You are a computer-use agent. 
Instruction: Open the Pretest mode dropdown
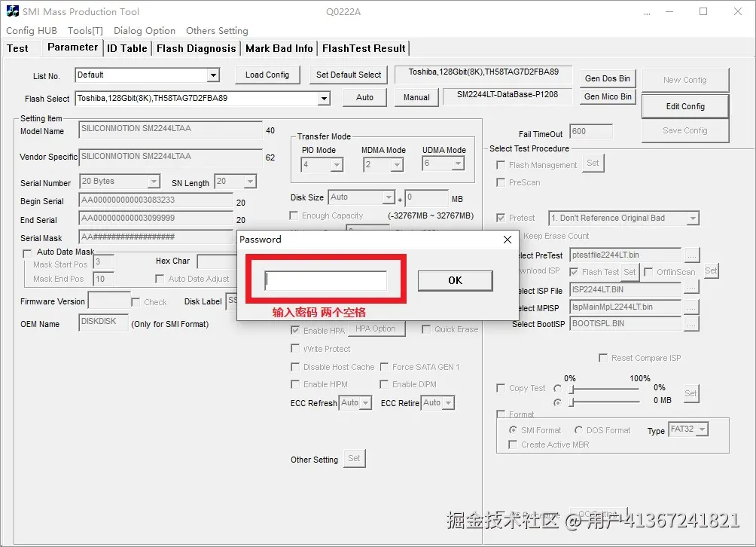[692, 218]
